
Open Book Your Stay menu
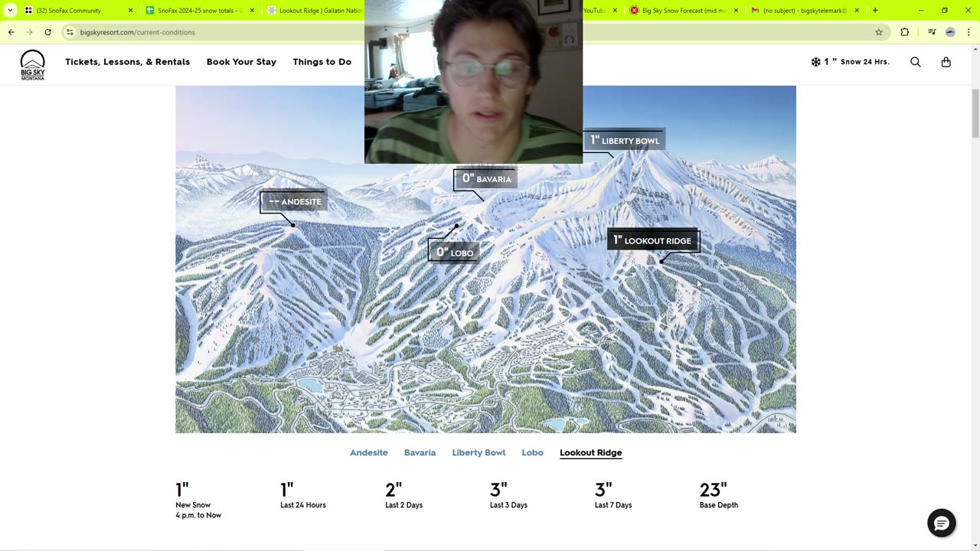pos(241,62)
